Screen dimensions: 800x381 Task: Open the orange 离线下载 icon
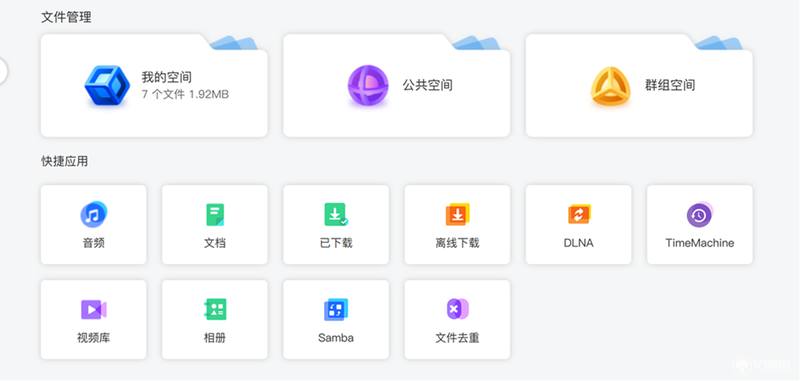click(458, 215)
